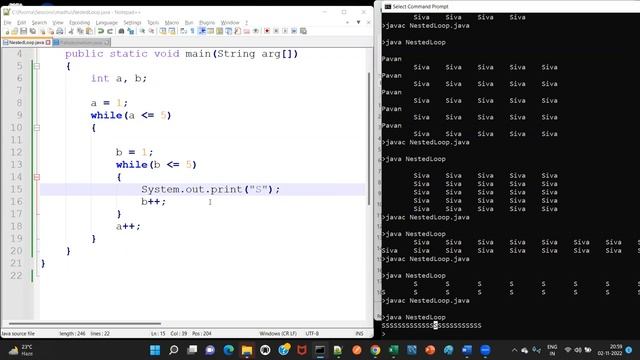Click the Save recorded macro icon
Screen dimensions: 640x360
tap(303, 31)
